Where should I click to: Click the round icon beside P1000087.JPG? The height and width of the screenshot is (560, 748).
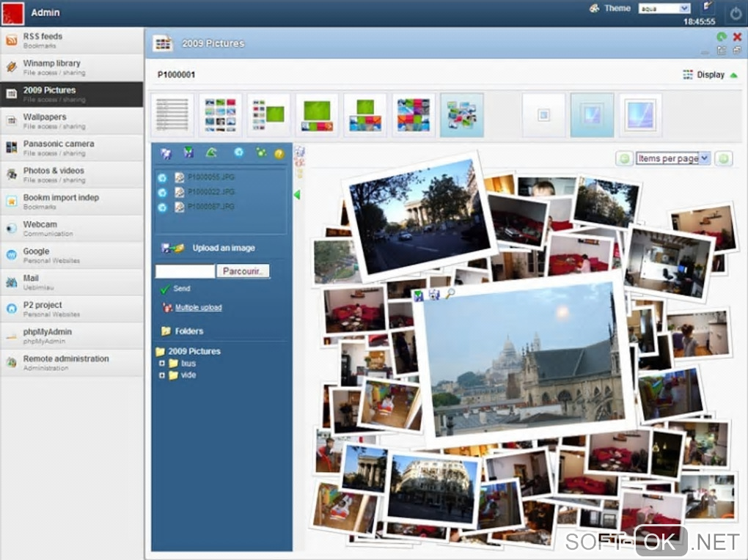point(163,207)
